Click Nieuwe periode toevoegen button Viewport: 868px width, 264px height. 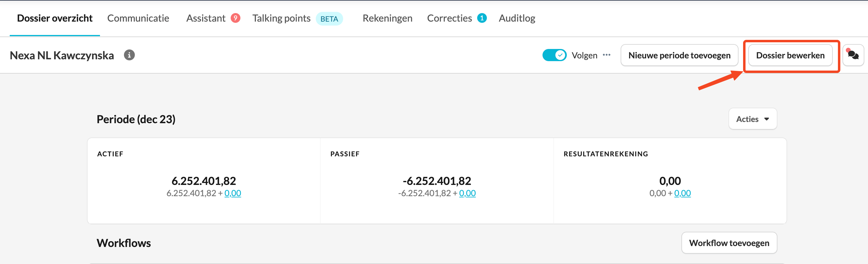coord(679,55)
